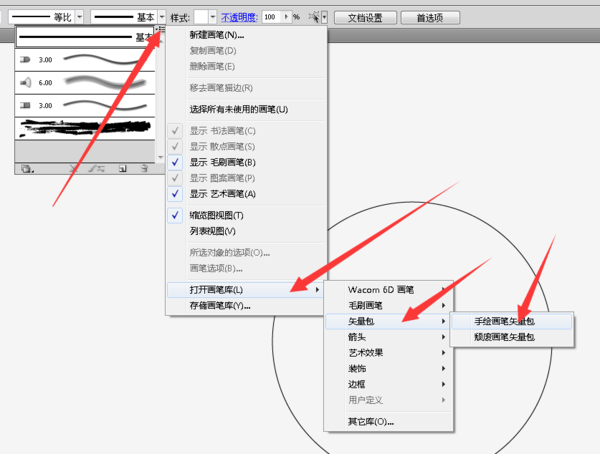Click the brush panel scrollbar down arrow

tap(160, 157)
